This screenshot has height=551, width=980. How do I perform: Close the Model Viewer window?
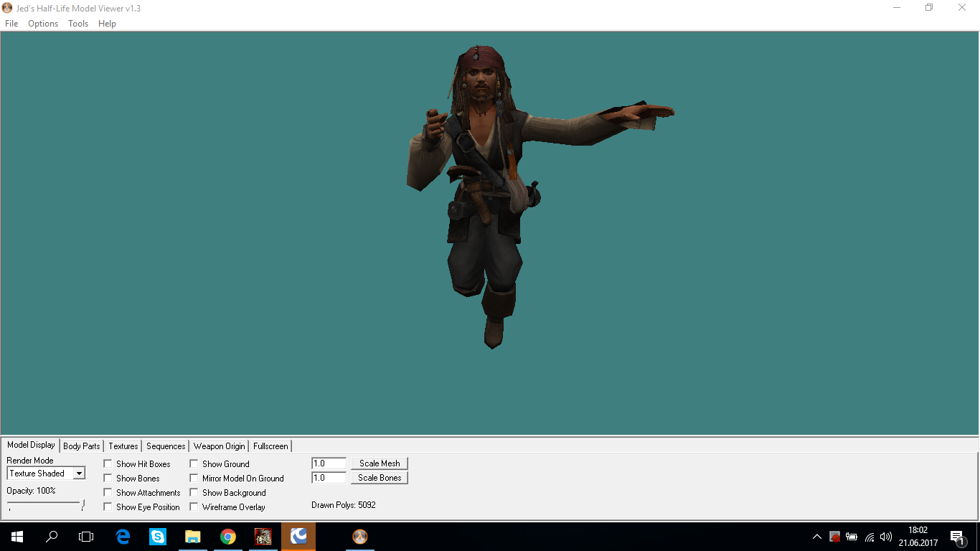click(x=962, y=8)
